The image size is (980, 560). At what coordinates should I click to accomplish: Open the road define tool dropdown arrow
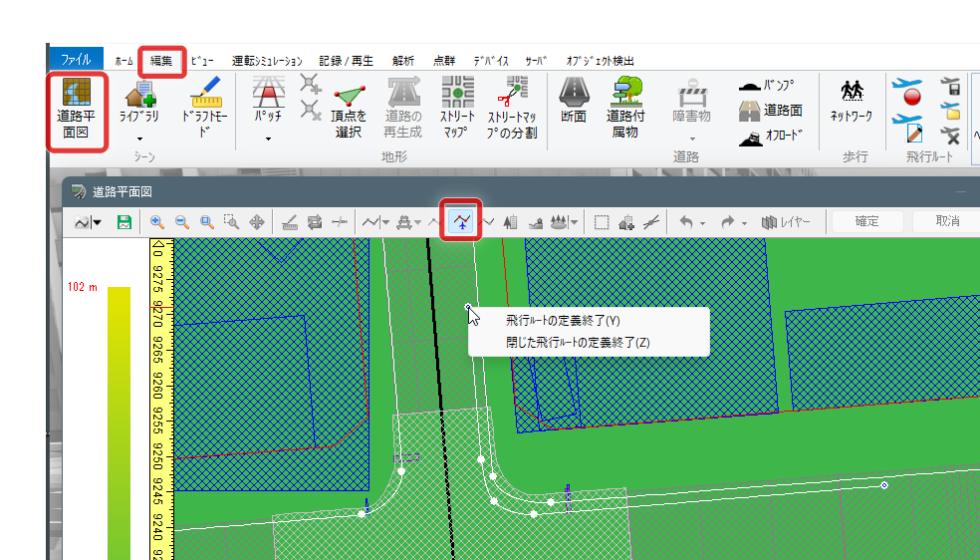[x=385, y=222]
